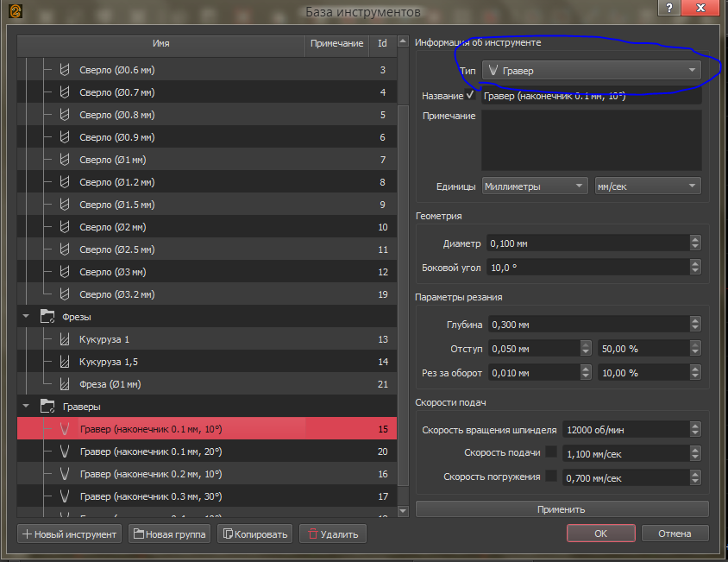The width and height of the screenshot is (728, 562).
Task: Open the Миллиметры units dropdown
Action: click(535, 186)
